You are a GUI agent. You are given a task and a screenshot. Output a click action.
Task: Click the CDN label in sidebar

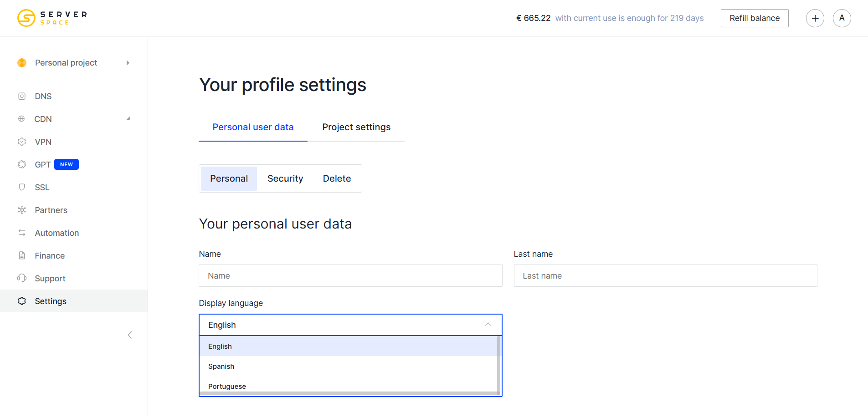[x=43, y=119]
